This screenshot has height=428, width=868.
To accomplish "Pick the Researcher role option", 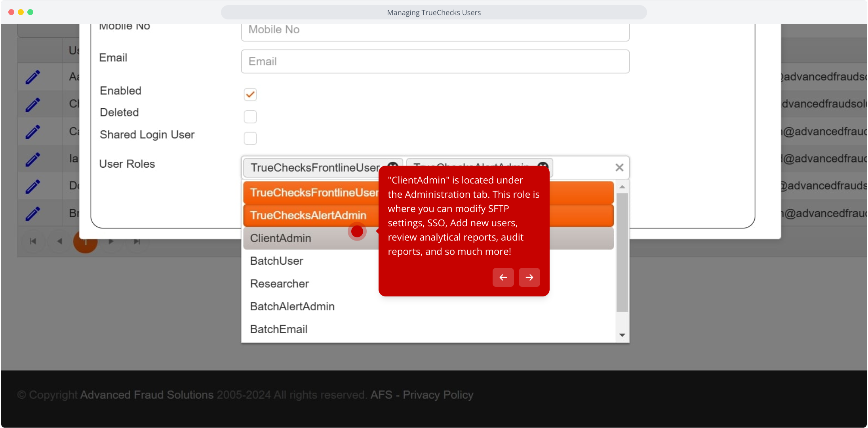I will point(428,284).
